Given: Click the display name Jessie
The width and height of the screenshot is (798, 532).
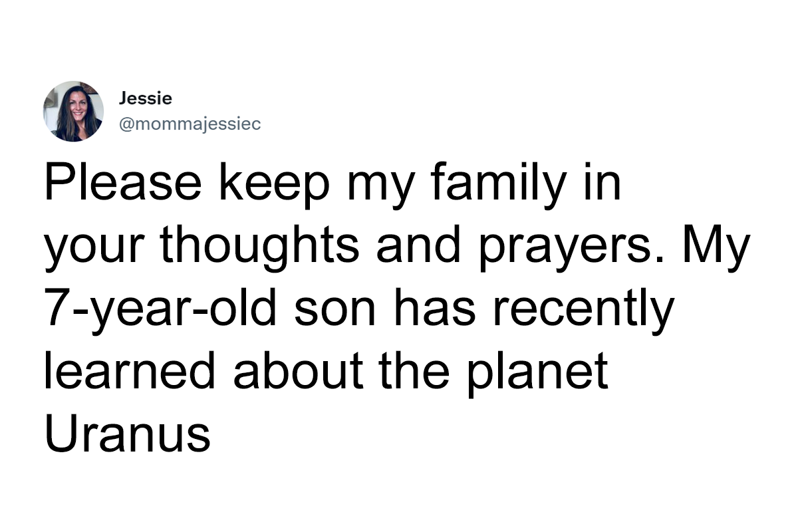Looking at the screenshot, I should click(145, 98).
